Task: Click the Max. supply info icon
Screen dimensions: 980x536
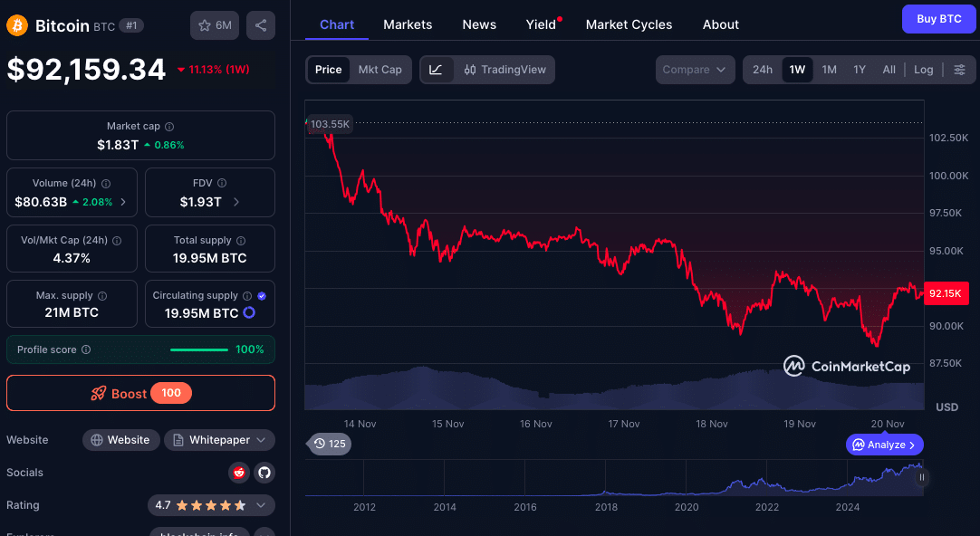Action: click(102, 295)
